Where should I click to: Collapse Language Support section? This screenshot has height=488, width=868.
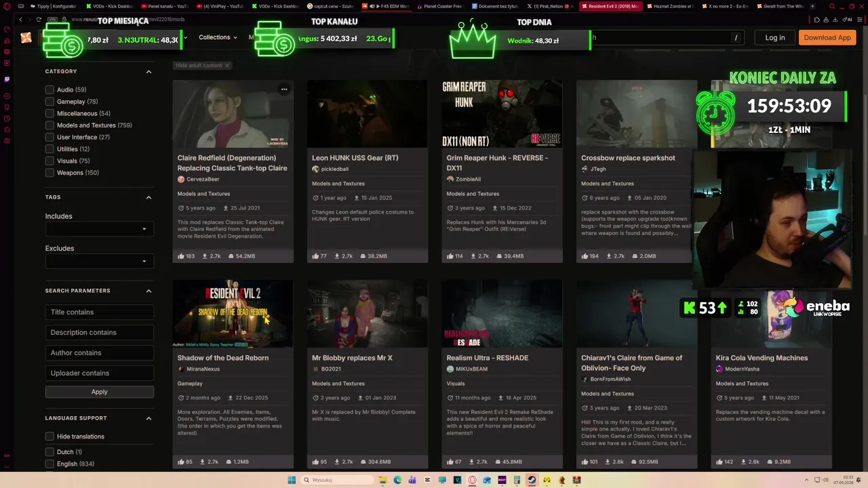pyautogui.click(x=149, y=418)
